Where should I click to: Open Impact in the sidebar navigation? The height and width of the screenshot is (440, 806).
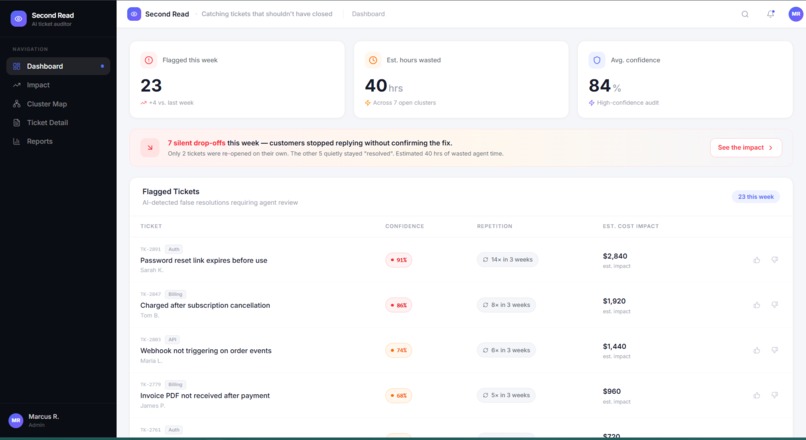click(58, 85)
